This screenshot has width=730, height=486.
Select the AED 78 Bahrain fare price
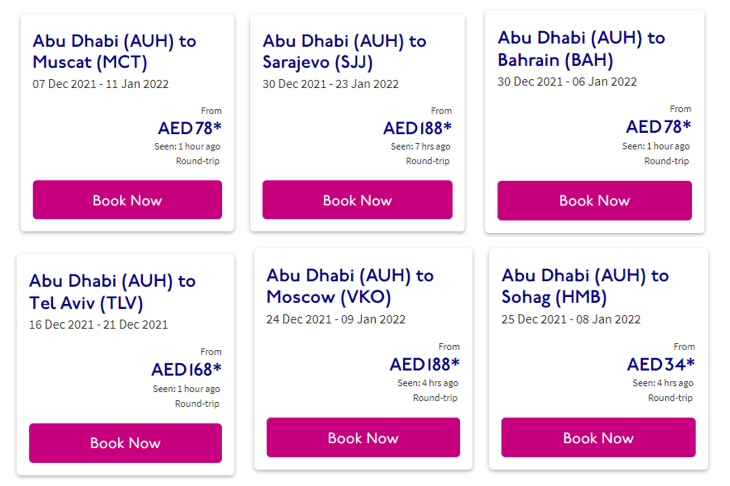pyautogui.click(x=659, y=126)
